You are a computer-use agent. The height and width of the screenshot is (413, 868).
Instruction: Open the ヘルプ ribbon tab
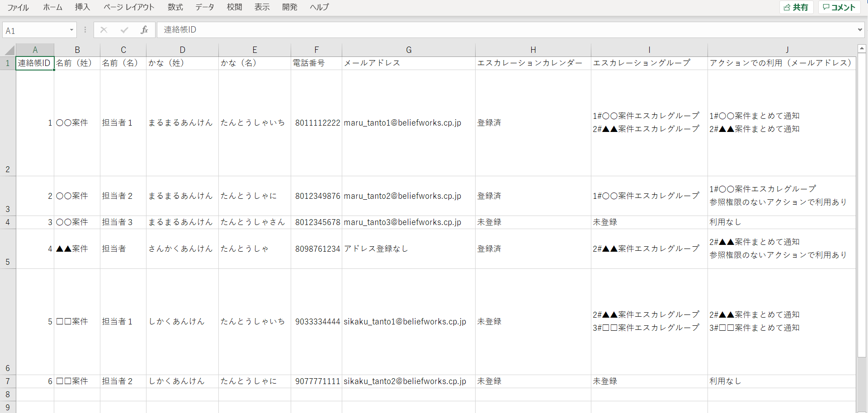click(x=320, y=7)
